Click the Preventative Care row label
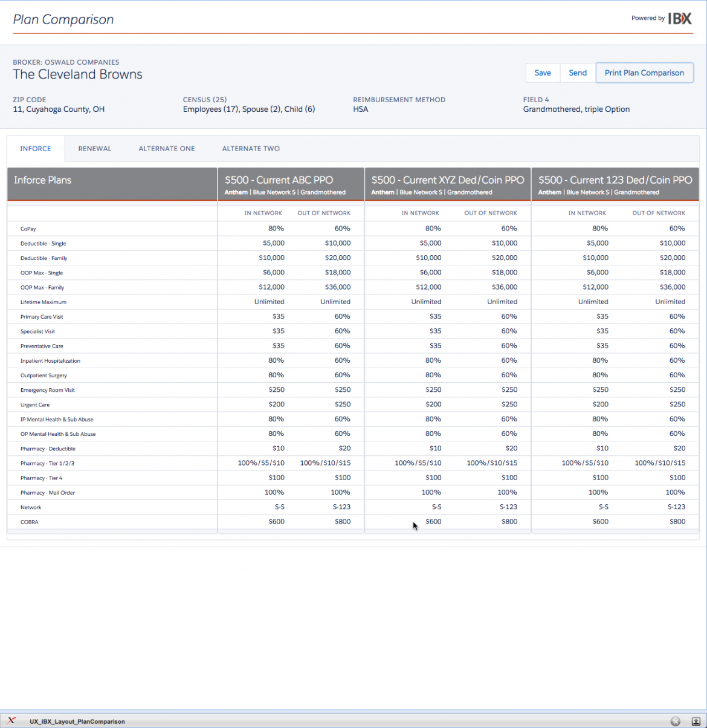707x728 pixels. point(42,346)
